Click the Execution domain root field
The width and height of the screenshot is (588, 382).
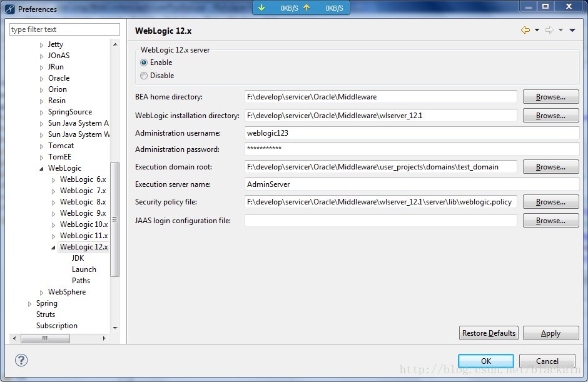(x=380, y=167)
